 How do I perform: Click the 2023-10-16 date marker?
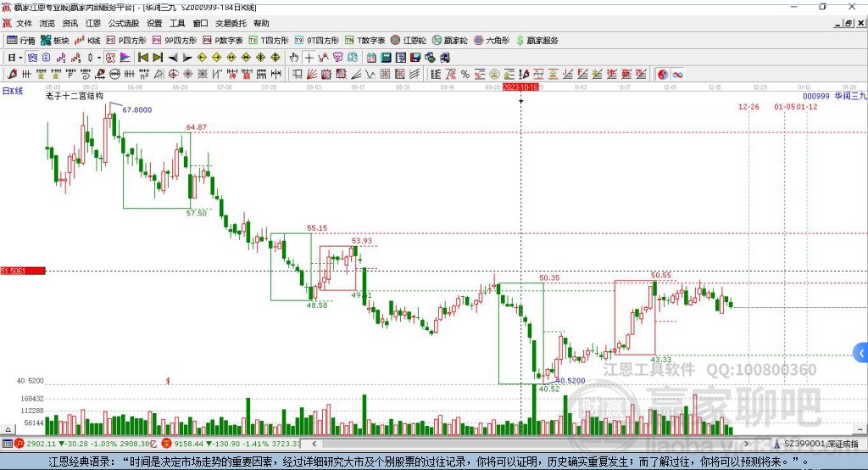(520, 87)
